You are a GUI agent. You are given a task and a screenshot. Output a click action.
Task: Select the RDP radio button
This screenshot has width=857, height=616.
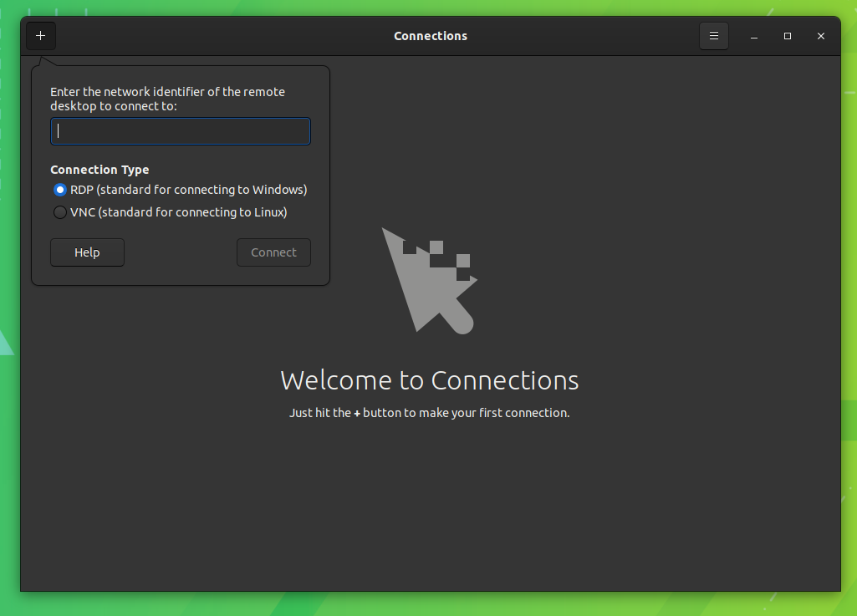(x=60, y=190)
